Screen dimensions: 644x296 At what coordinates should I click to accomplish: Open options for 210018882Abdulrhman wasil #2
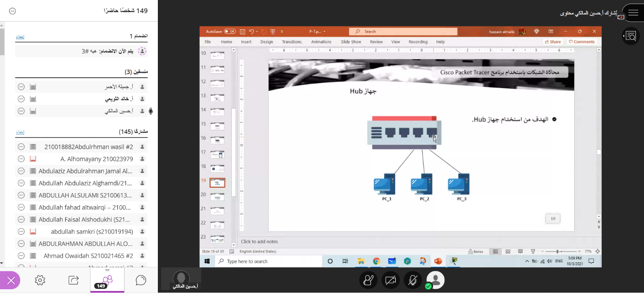coord(21,147)
